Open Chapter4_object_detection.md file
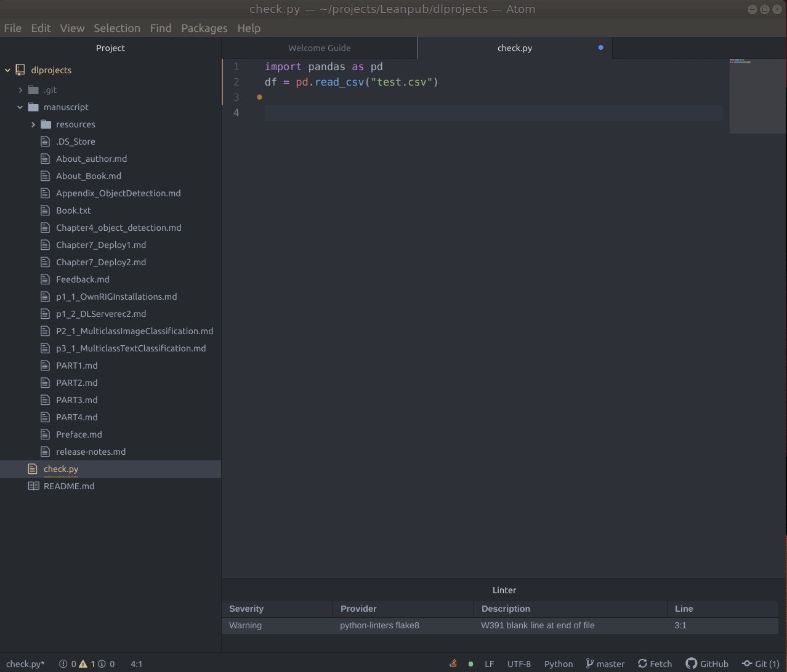The width and height of the screenshot is (787, 672). pyautogui.click(x=119, y=228)
